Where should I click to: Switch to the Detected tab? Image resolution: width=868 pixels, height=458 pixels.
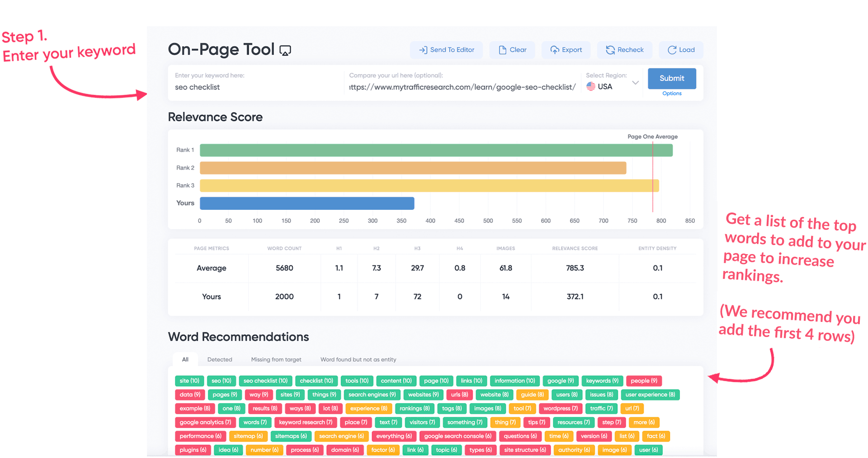[220, 360]
